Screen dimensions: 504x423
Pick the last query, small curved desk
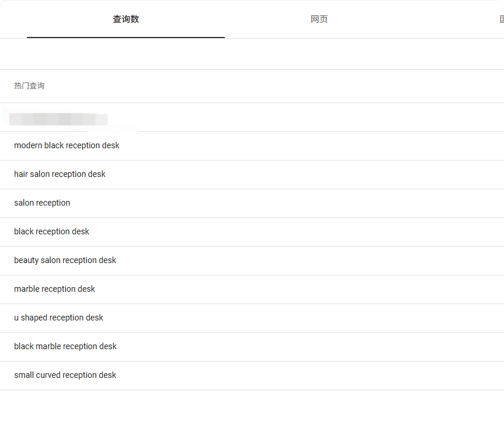[65, 375]
